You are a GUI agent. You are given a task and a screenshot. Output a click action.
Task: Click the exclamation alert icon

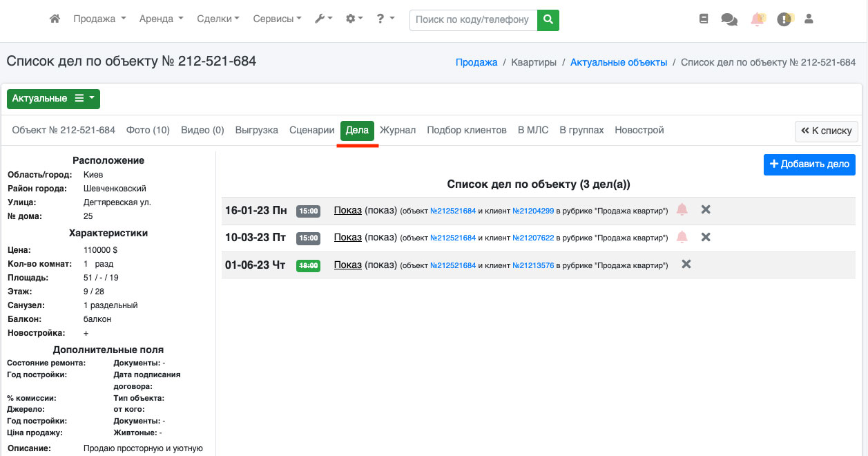pyautogui.click(x=784, y=19)
